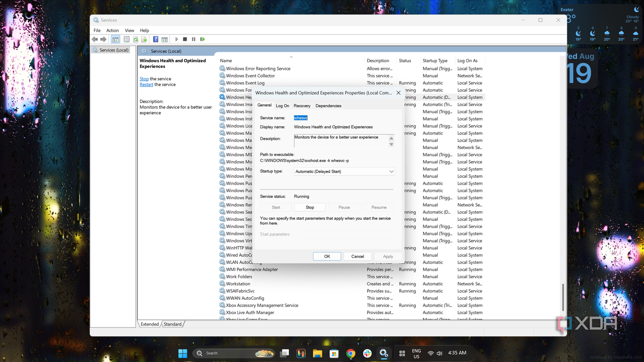Viewport: 644px width, 362px height.
Task: Click the Services gear icon on taskbar
Action: tap(384, 353)
